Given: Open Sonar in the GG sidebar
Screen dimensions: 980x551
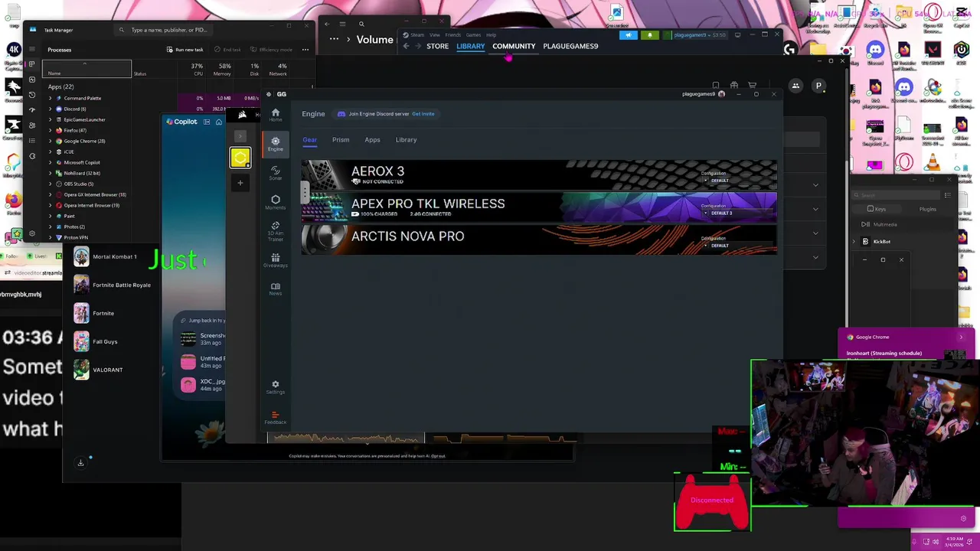Looking at the screenshot, I should click(x=275, y=173).
